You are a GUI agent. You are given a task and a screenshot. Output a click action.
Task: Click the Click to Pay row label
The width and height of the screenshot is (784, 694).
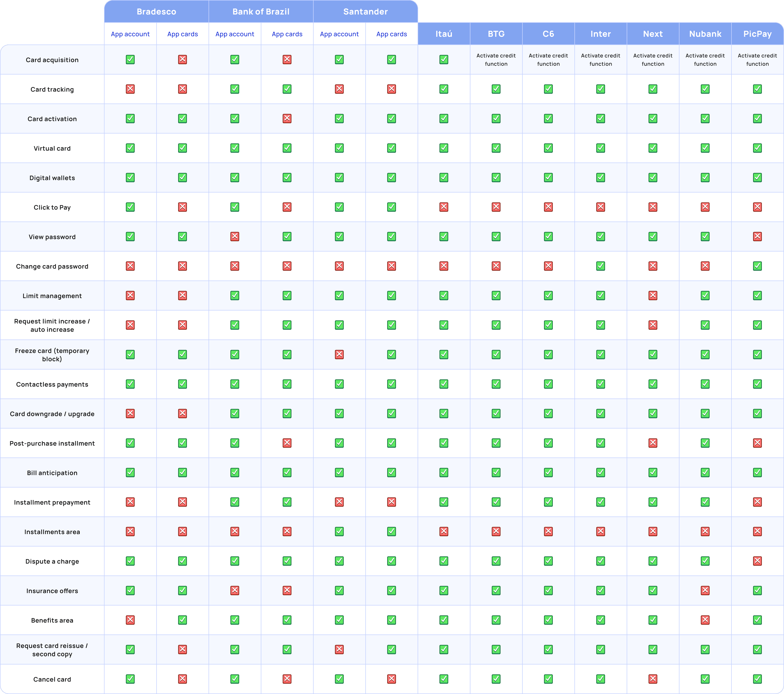click(x=52, y=208)
